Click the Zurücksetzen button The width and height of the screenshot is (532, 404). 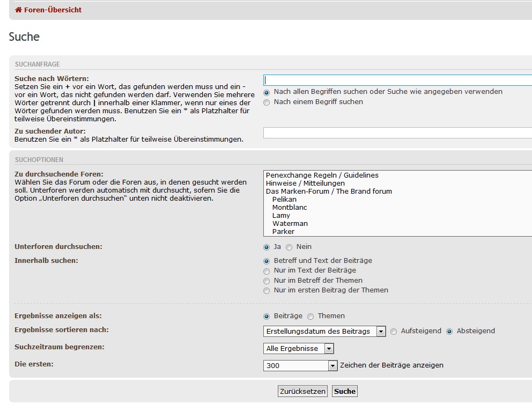[x=302, y=391]
